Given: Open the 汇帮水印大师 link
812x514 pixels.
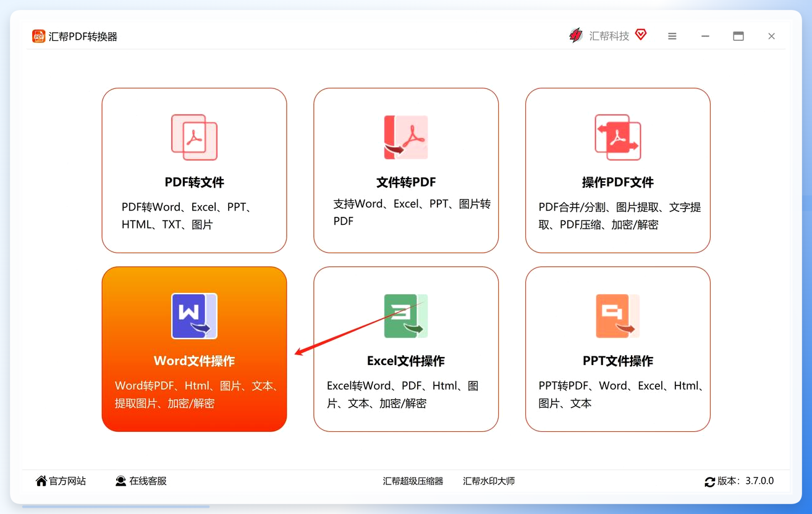Looking at the screenshot, I should pos(489,481).
